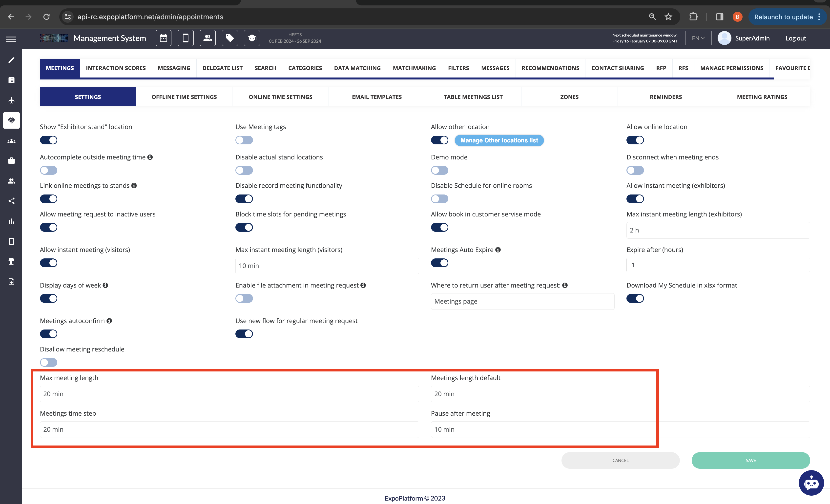830x504 pixels.
Task: Click the share icon in left sidebar
Action: 11,201
